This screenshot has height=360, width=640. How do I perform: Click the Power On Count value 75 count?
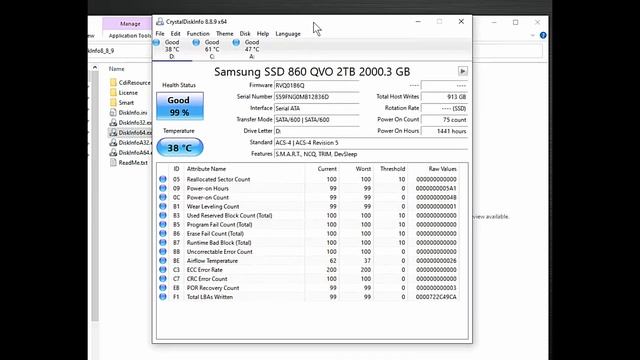coord(444,120)
